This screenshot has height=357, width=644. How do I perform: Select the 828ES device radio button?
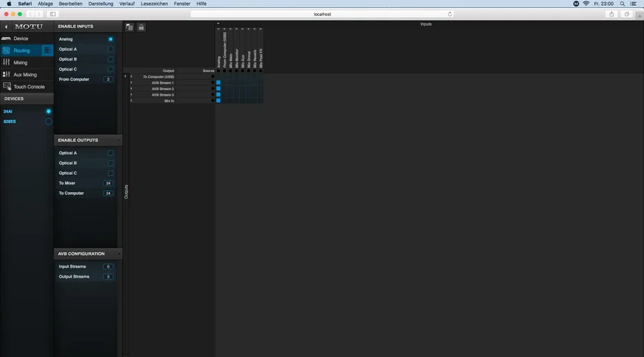point(49,121)
